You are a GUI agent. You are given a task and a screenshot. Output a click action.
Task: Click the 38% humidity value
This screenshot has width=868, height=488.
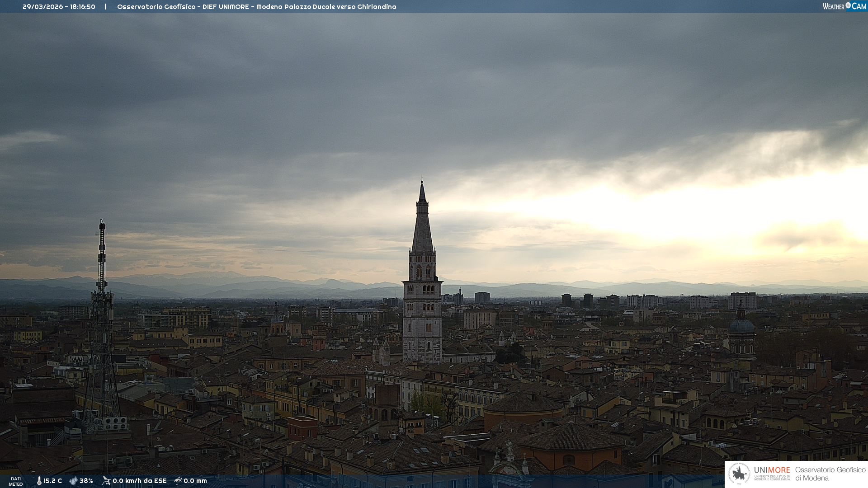pyautogui.click(x=86, y=481)
